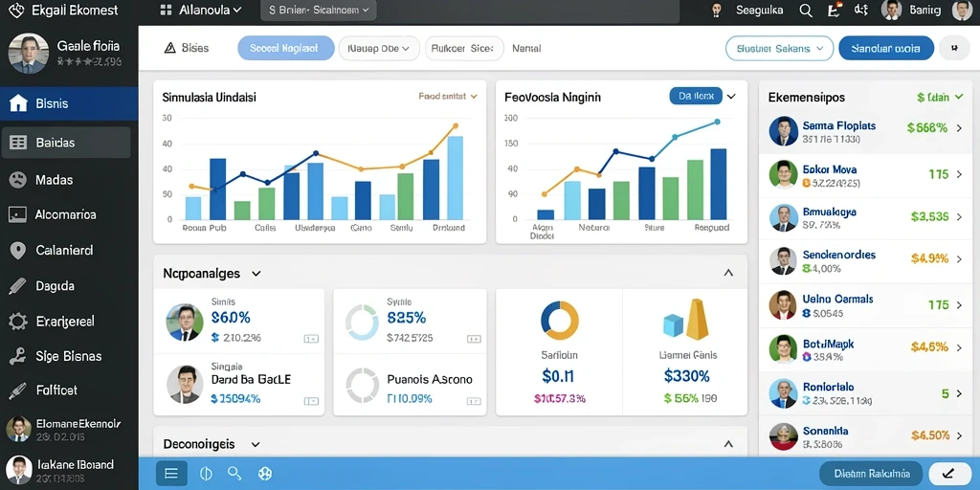Collapse the Ncpoanalges section chevron on right
The image size is (980, 490).
pyautogui.click(x=728, y=273)
